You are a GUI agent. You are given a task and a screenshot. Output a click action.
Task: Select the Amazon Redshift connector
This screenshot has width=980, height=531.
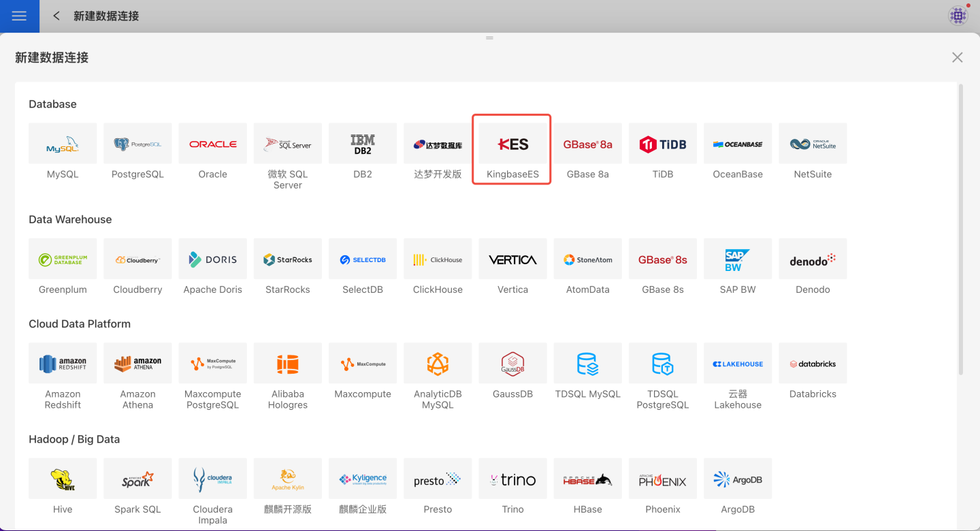point(63,364)
